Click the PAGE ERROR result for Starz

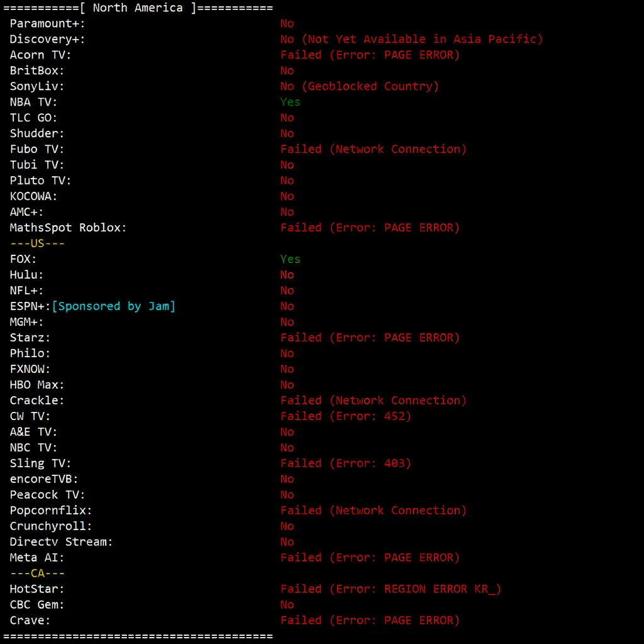370,338
